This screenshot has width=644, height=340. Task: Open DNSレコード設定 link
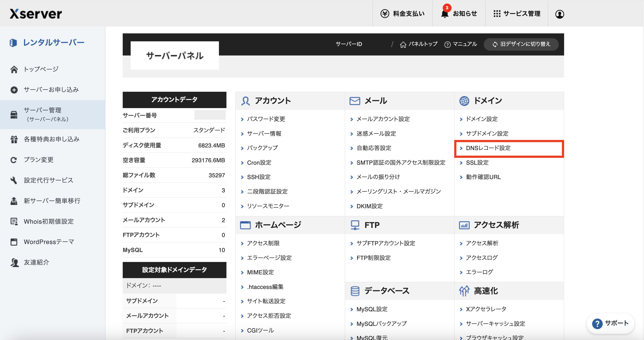tap(488, 148)
